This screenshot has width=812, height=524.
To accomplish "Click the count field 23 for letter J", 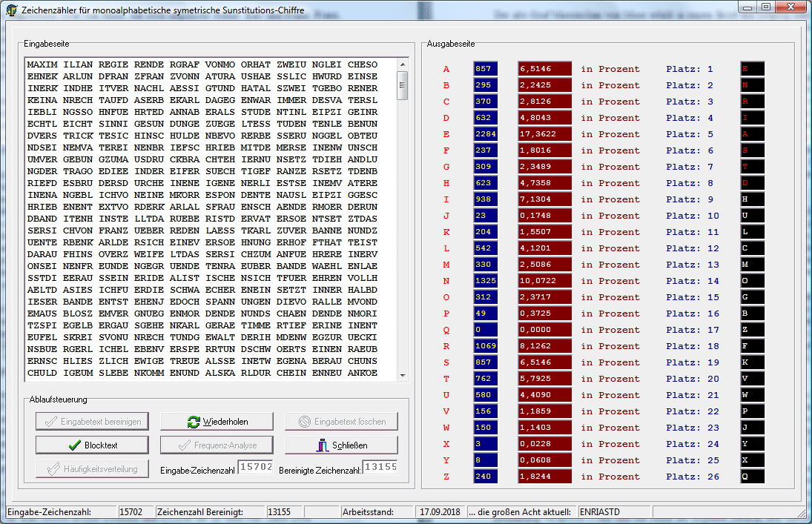I will (485, 216).
